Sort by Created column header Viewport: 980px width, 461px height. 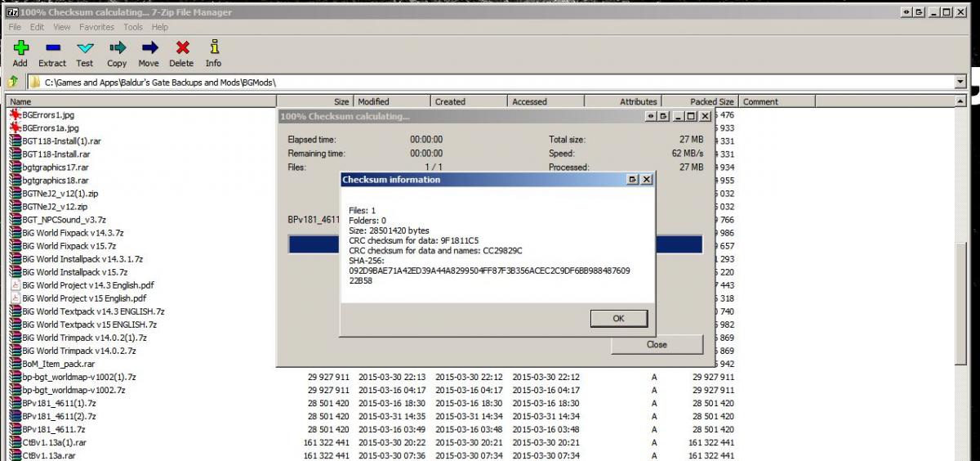tap(469, 101)
